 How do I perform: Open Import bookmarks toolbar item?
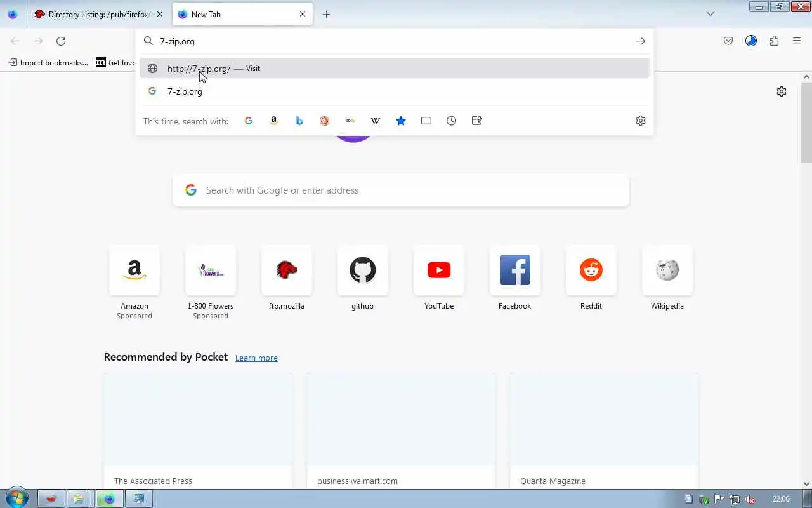48,62
